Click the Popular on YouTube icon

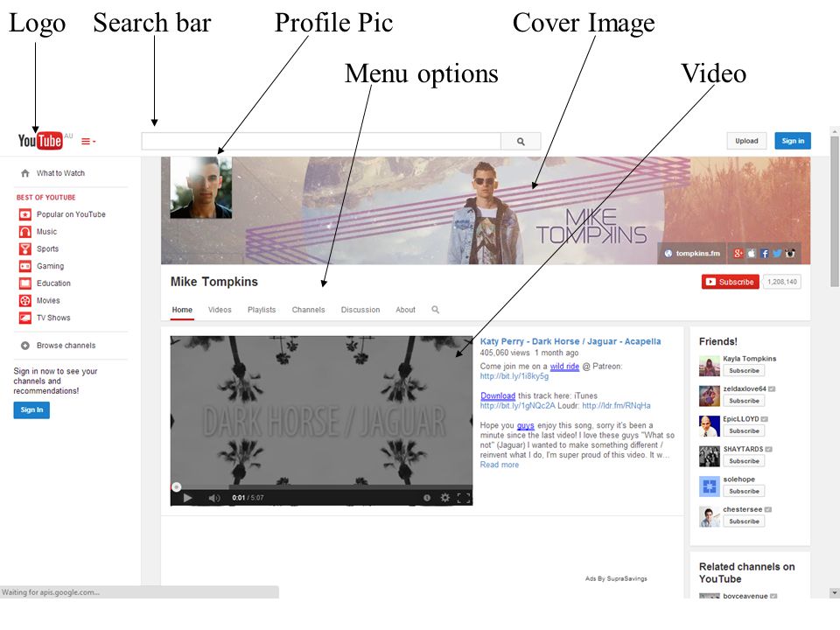[x=25, y=214]
